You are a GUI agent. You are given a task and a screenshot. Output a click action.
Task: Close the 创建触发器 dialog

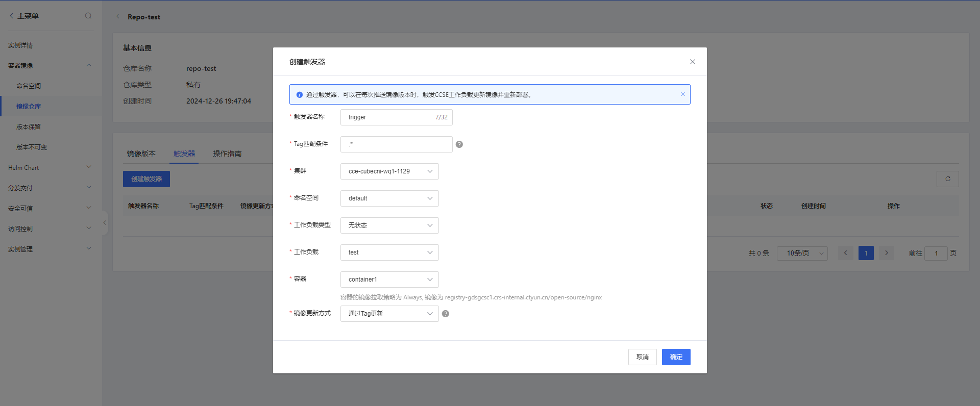coord(693,62)
